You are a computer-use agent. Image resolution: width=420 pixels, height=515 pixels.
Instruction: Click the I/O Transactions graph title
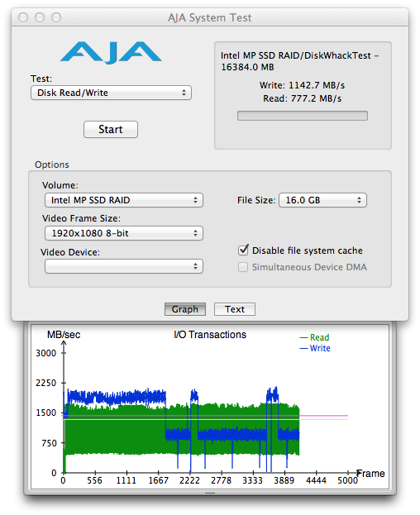(x=210, y=334)
